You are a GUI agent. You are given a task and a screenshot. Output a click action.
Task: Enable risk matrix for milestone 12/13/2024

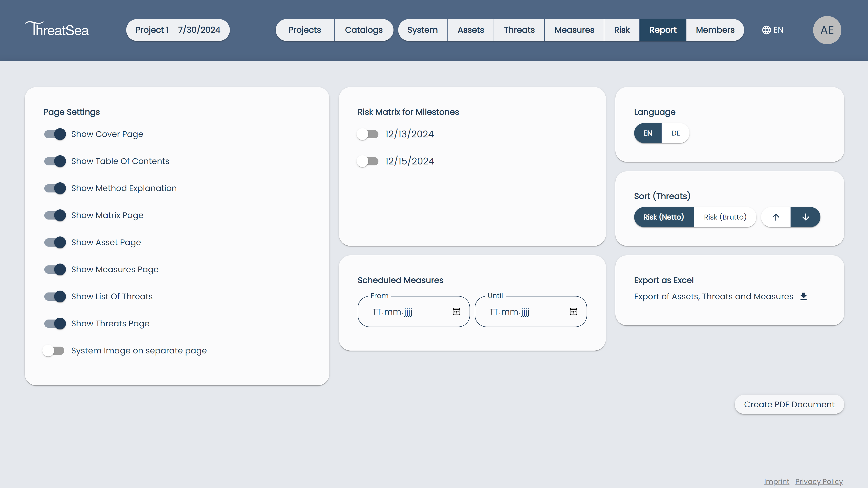point(368,134)
